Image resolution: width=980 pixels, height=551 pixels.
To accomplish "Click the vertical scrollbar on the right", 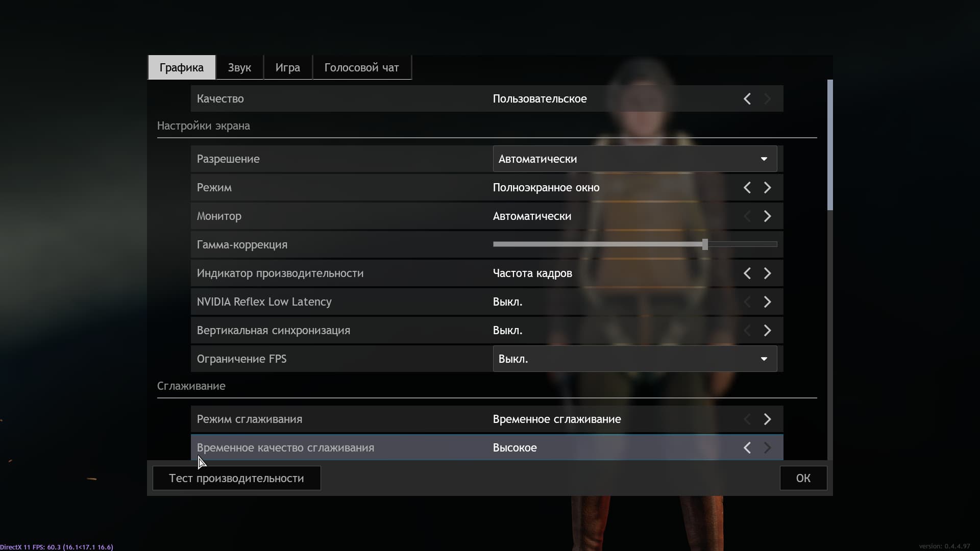I will point(829,144).
